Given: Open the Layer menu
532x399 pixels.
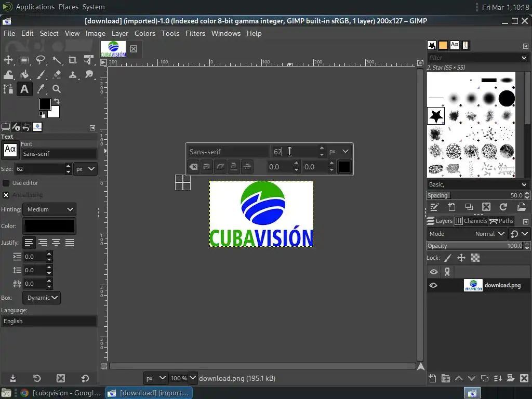Looking at the screenshot, I should coord(120,33).
